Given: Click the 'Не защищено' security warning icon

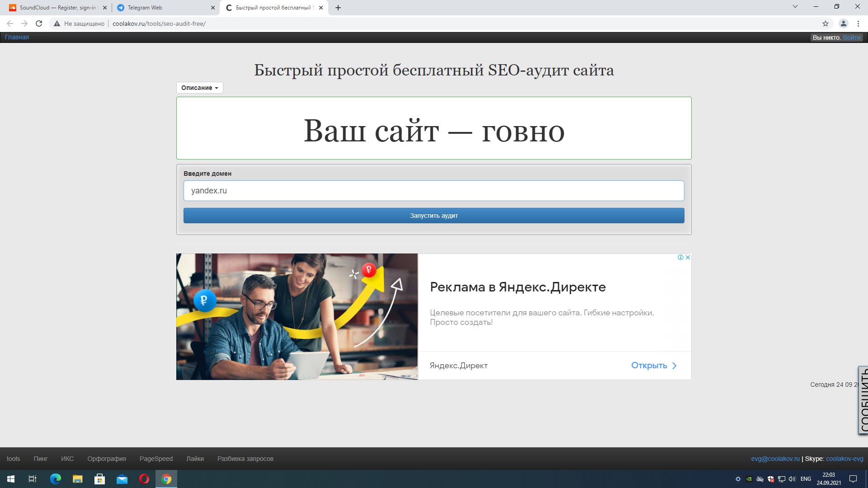Looking at the screenshot, I should click(57, 23).
